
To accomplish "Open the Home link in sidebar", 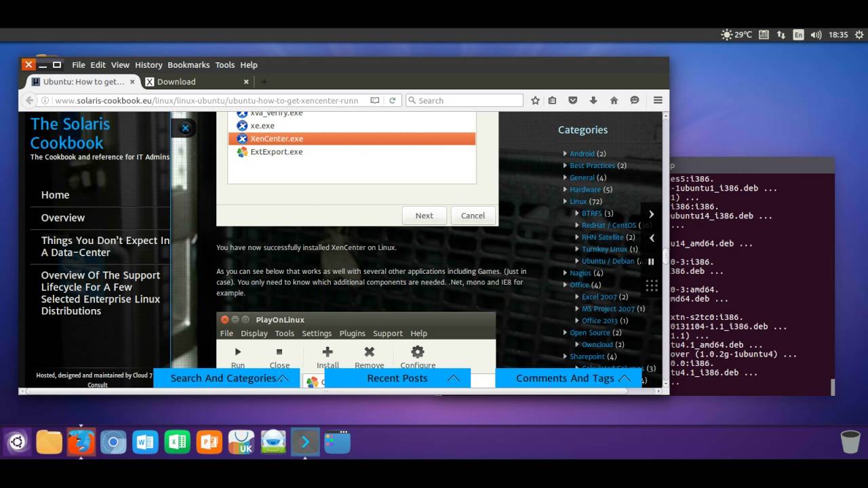I will tap(55, 195).
